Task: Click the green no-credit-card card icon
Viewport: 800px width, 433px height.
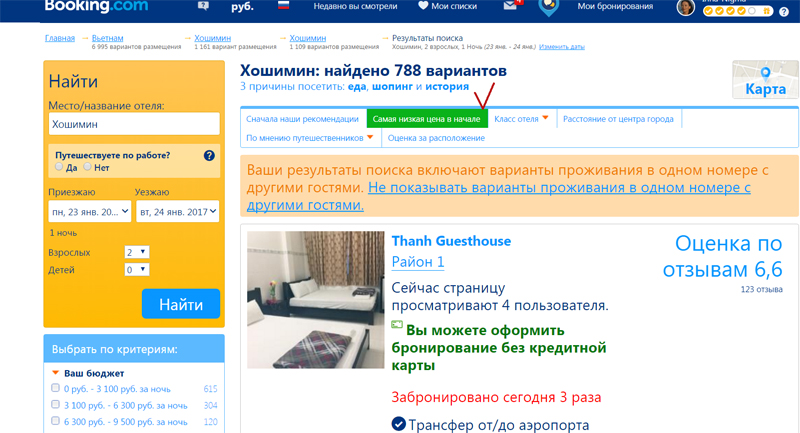Action: [x=397, y=324]
